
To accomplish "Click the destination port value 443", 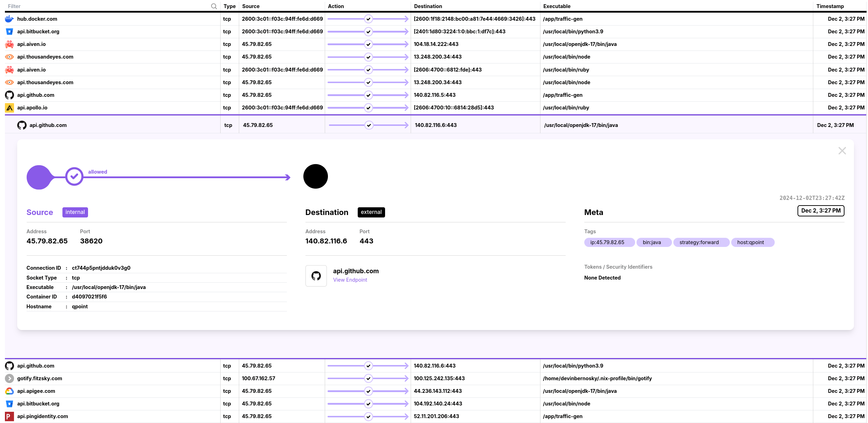I will coord(366,241).
